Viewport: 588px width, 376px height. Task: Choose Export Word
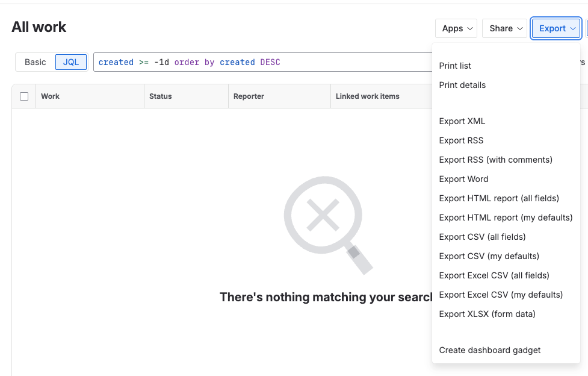coord(463,179)
